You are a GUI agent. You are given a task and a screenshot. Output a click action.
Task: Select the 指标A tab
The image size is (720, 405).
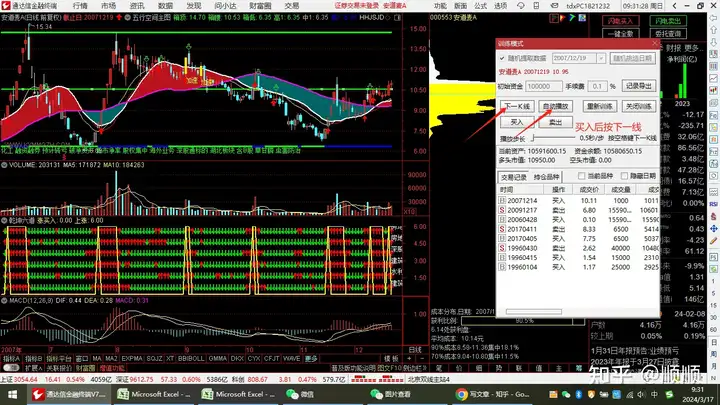[x=11, y=359]
